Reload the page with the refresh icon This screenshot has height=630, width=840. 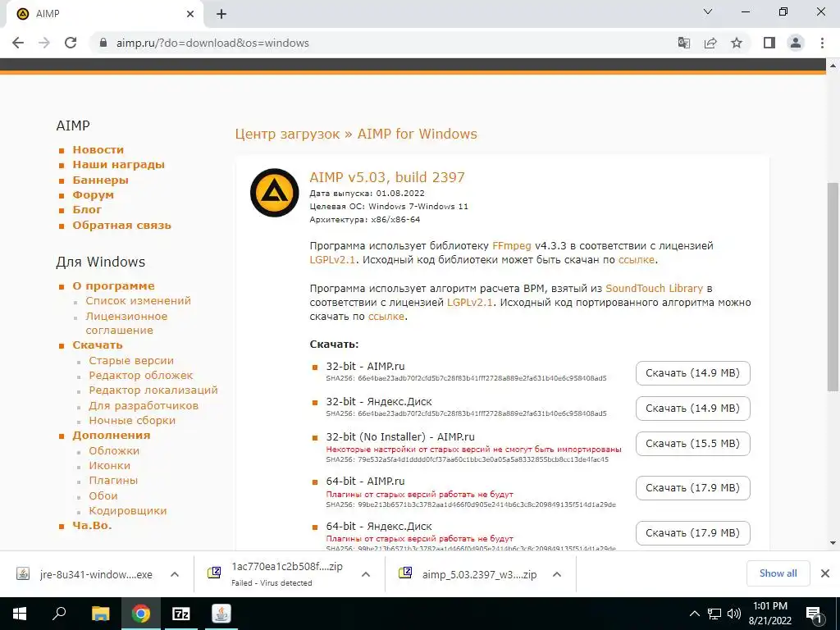tap(71, 43)
